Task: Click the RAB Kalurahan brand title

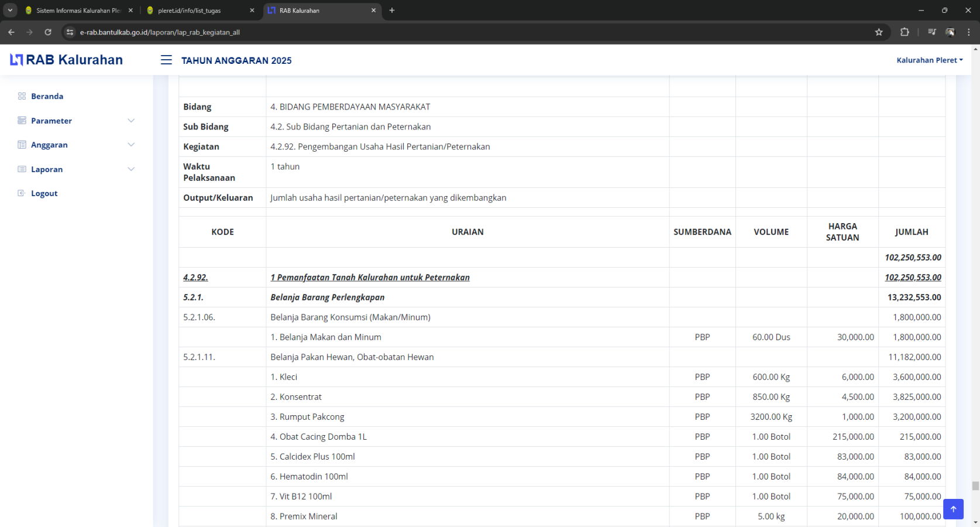Action: (74, 60)
